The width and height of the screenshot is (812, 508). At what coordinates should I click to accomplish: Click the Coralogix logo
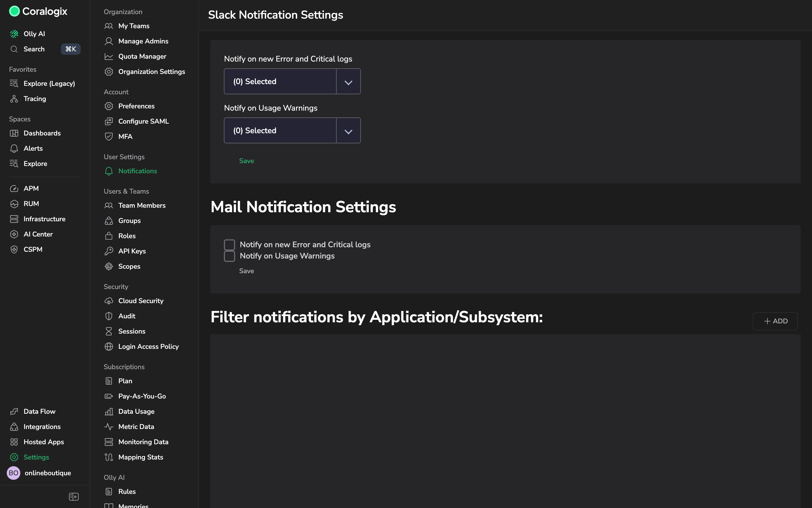(38, 11)
